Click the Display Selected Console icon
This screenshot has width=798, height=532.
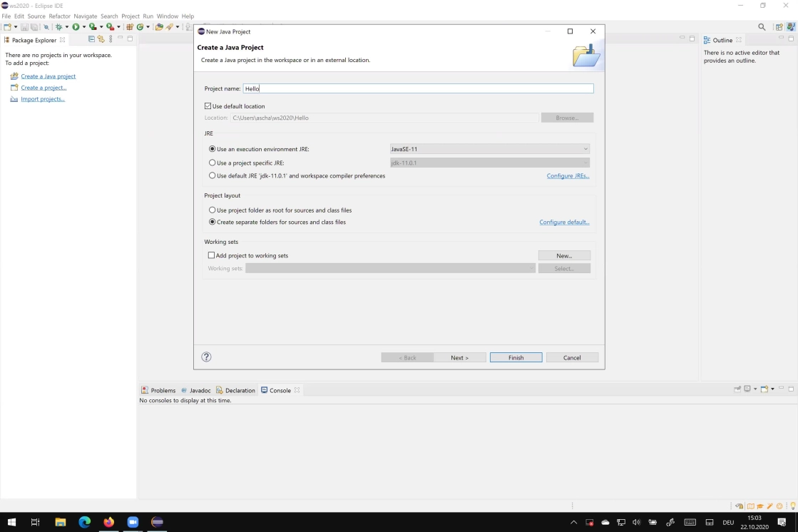coord(747,389)
